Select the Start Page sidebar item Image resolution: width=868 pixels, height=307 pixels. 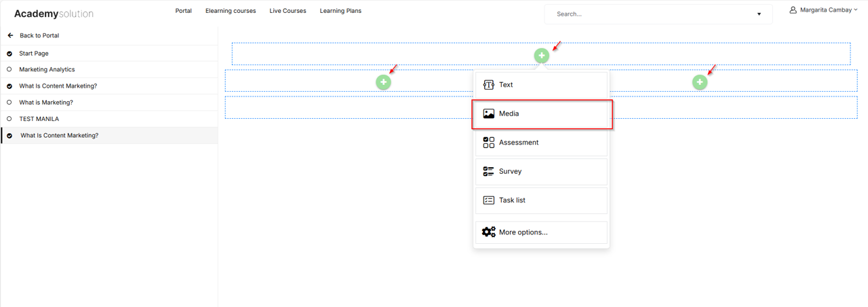pyautogui.click(x=109, y=53)
